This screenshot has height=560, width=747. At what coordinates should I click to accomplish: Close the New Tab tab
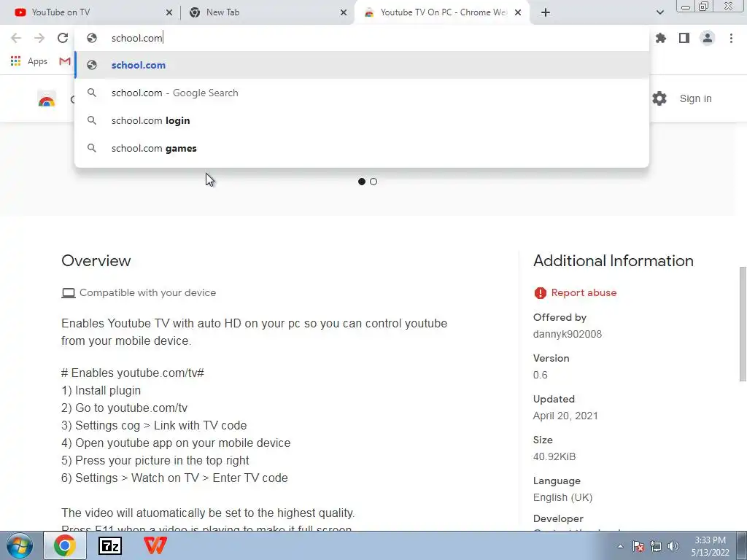[344, 12]
